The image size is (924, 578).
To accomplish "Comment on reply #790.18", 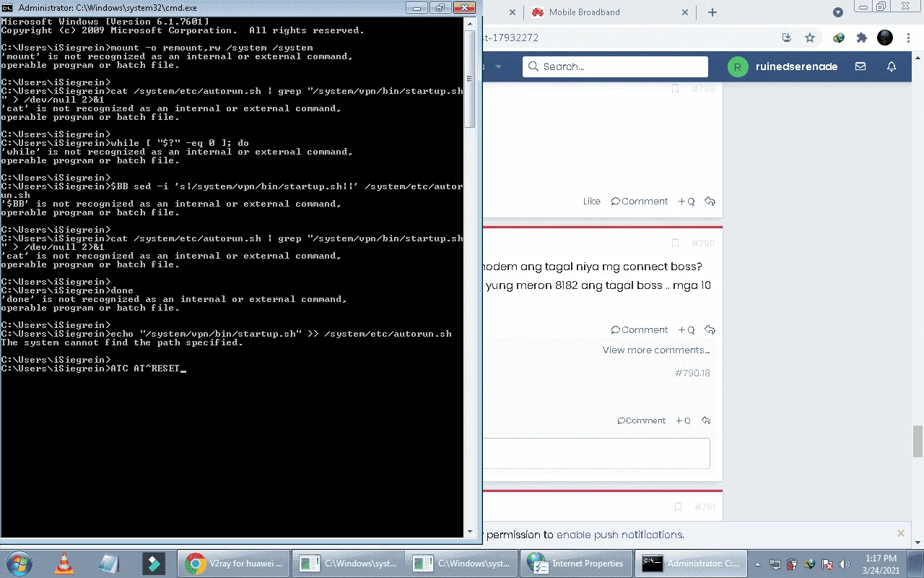I will 642,420.
